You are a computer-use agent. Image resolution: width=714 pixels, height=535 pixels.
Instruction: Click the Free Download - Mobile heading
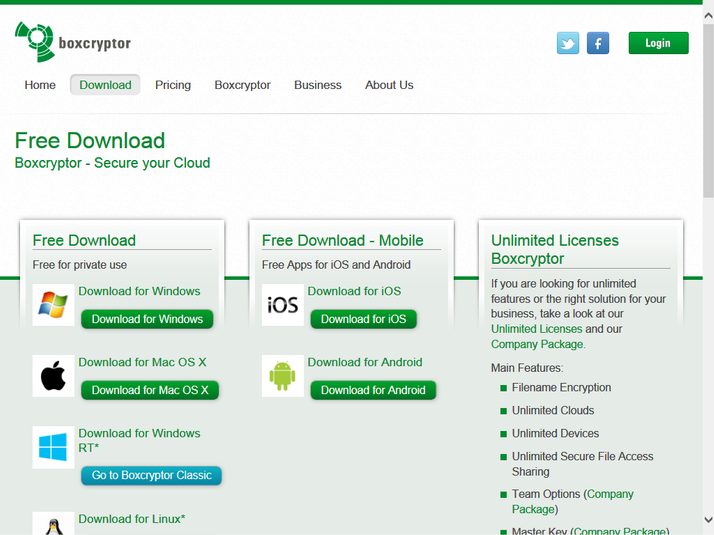click(342, 240)
